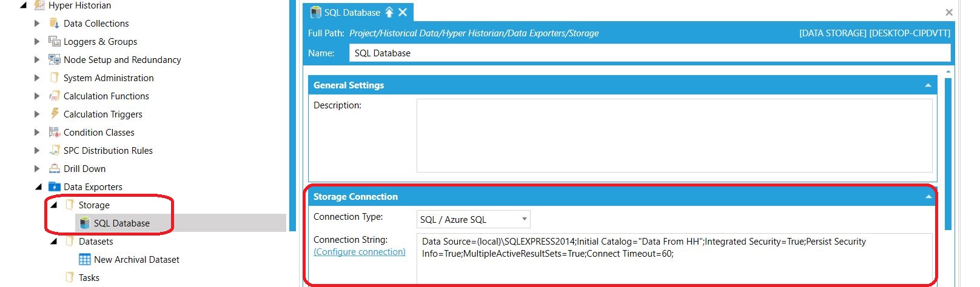Screen dimensions: 980x287
Task: Click into the Name input field
Action: pos(649,53)
